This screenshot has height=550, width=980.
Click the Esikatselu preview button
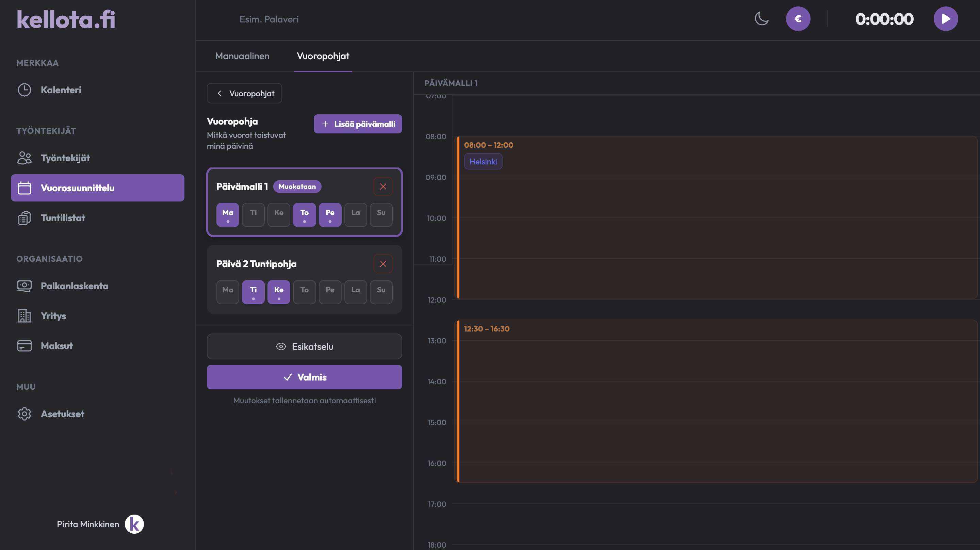[x=304, y=346]
